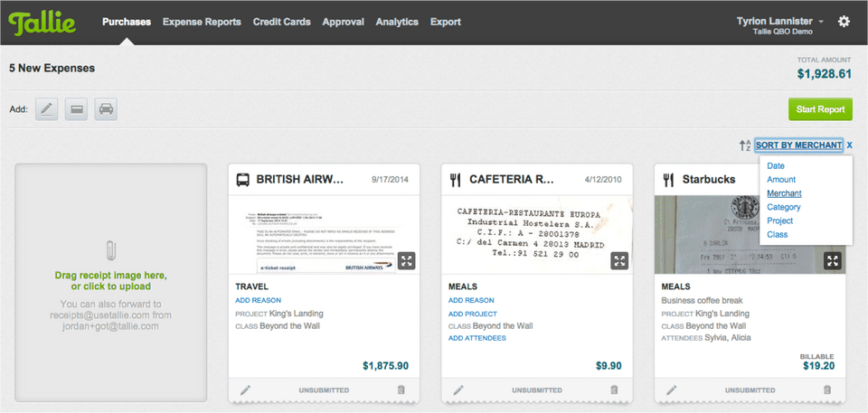Expand British Airways receipt image
The width and height of the screenshot is (868, 413).
tap(407, 261)
